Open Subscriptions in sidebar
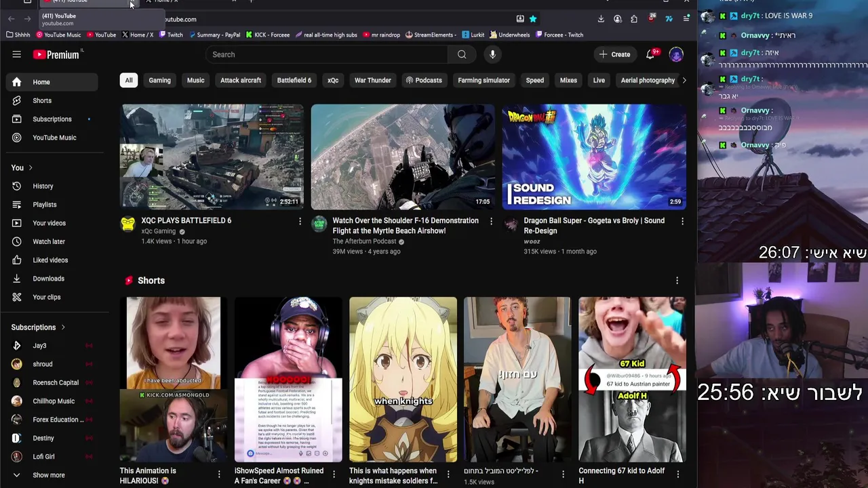Viewport: 868px width, 488px height. coord(52,119)
